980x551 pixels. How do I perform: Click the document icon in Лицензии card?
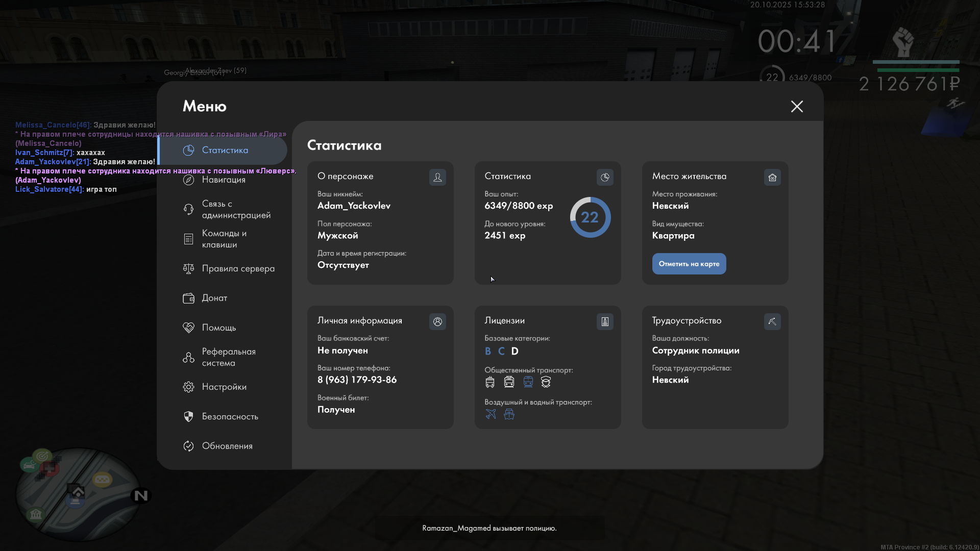[605, 321]
